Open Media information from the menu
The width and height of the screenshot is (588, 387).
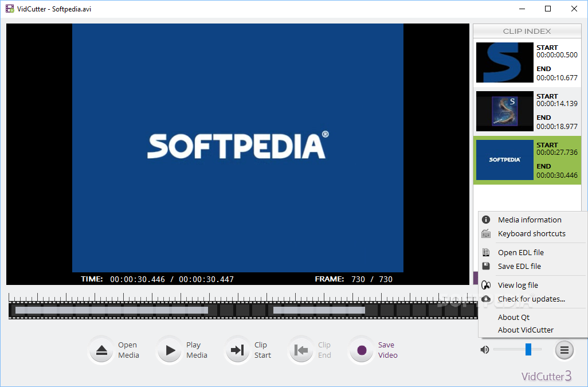tap(532, 220)
